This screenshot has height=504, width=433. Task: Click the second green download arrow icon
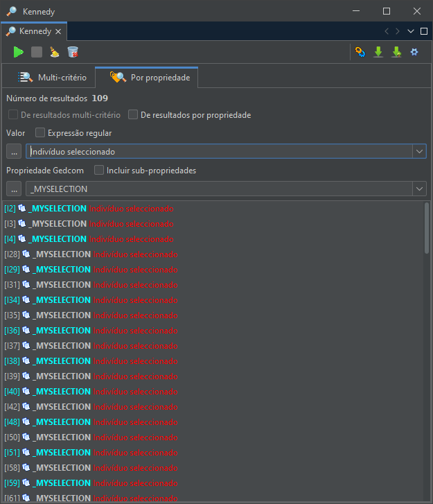(397, 52)
